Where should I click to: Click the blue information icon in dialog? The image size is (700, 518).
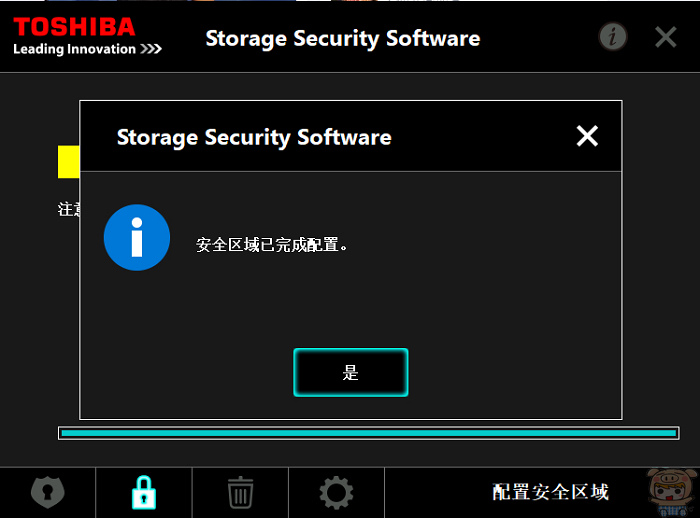(x=137, y=238)
